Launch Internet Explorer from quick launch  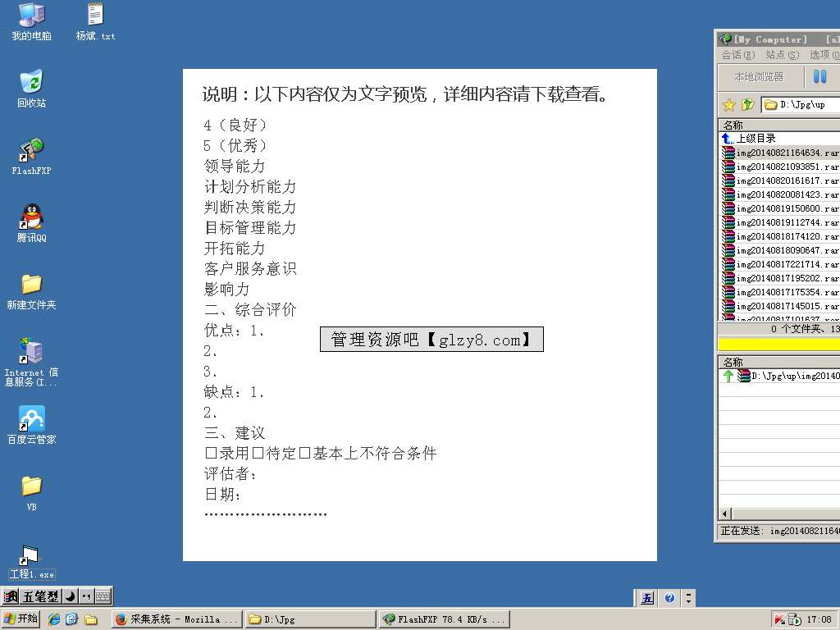click(54, 619)
